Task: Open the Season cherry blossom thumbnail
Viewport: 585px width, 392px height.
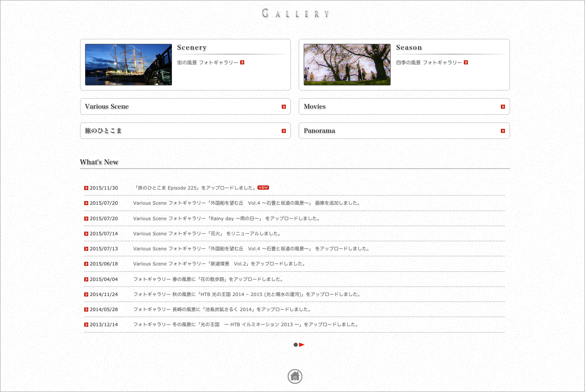Action: pos(347,64)
